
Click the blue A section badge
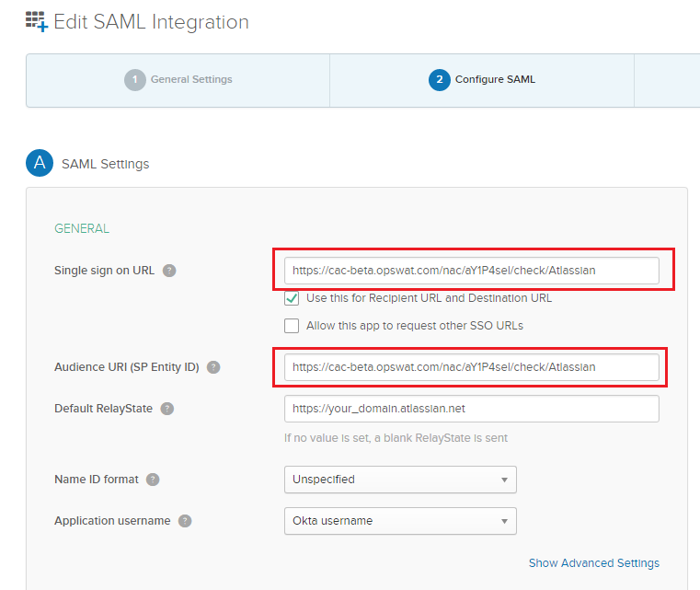pos(39,164)
